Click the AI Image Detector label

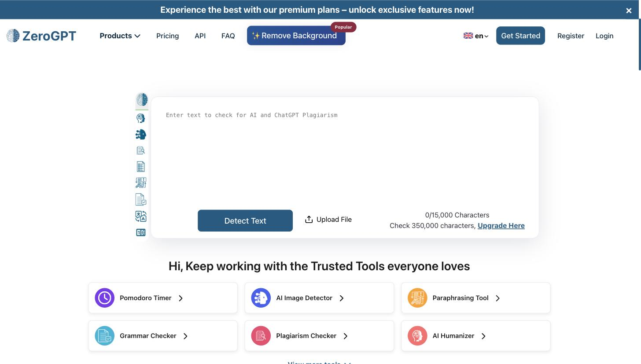(x=304, y=298)
